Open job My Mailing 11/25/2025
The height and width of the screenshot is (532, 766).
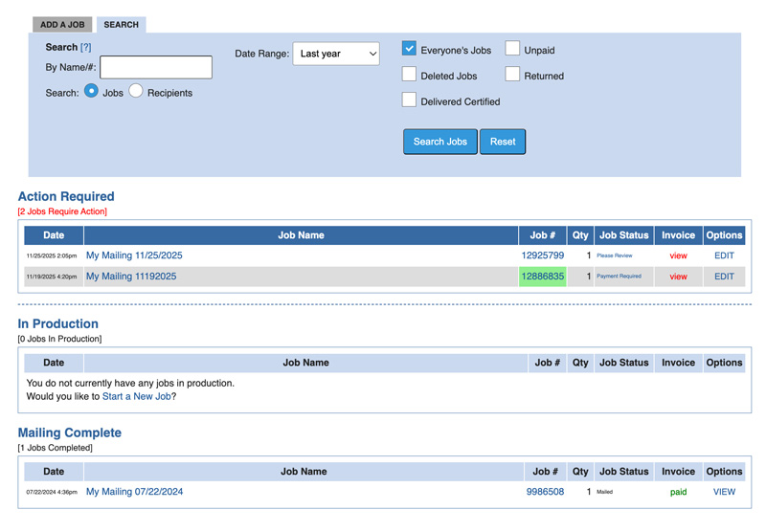coord(134,255)
